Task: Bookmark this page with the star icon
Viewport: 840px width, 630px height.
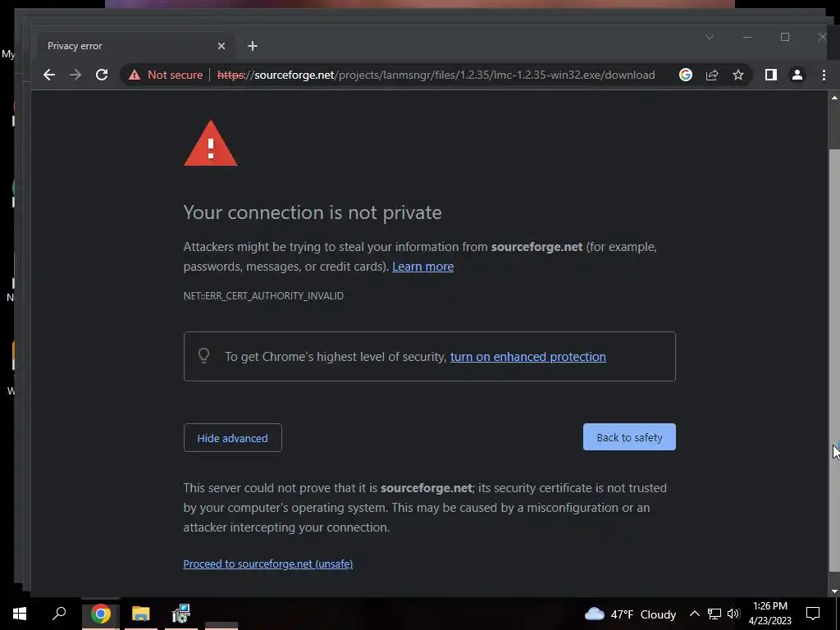Action: pos(738,75)
